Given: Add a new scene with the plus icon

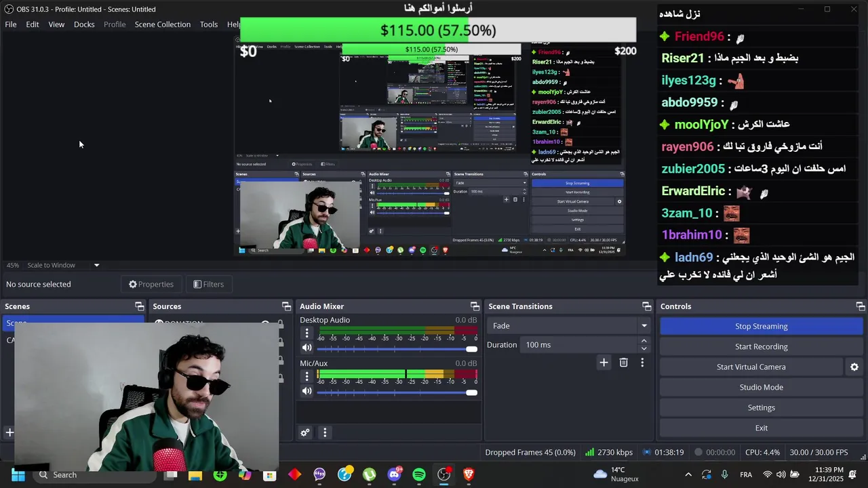Looking at the screenshot, I should tap(9, 432).
